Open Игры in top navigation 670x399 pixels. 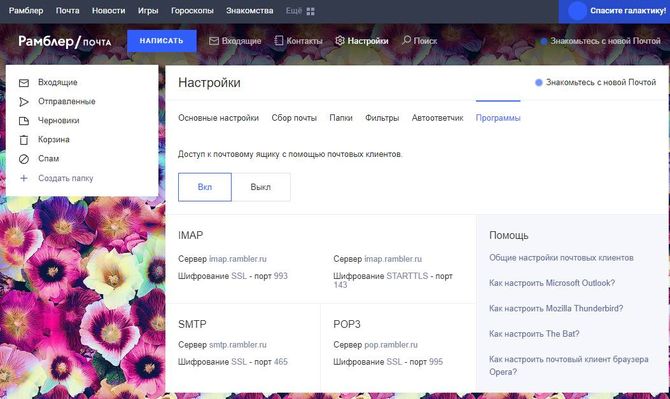[x=148, y=11]
